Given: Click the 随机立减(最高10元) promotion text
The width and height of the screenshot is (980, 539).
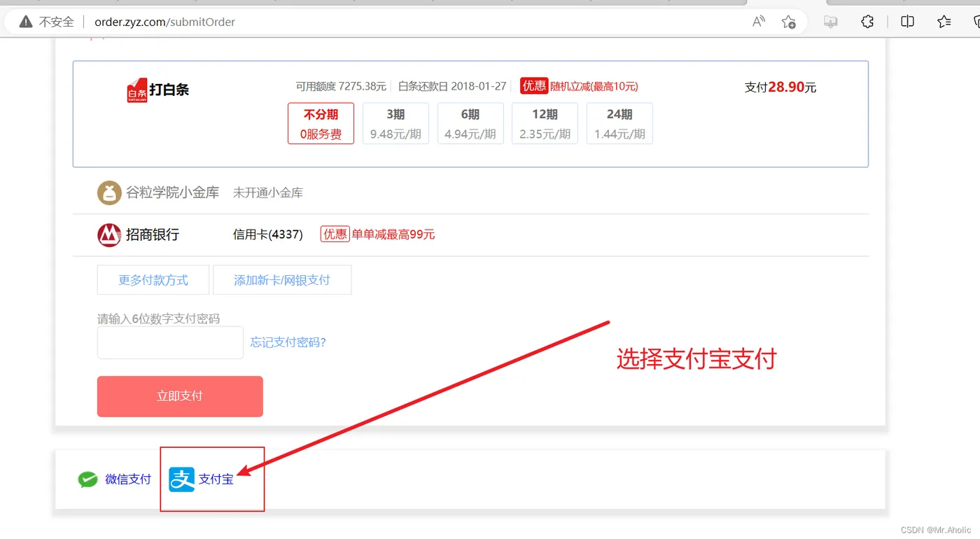Looking at the screenshot, I should pyautogui.click(x=594, y=87).
